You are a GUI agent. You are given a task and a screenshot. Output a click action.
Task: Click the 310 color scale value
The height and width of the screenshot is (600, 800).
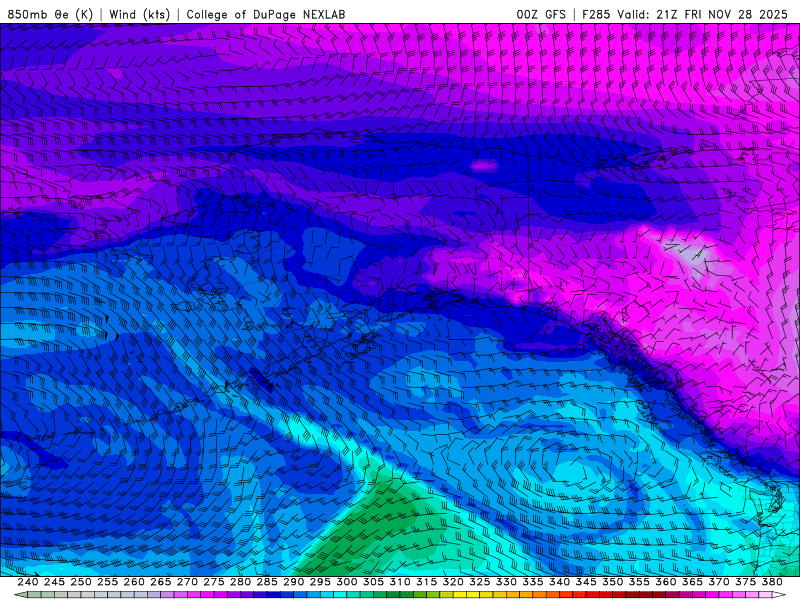[x=400, y=582]
